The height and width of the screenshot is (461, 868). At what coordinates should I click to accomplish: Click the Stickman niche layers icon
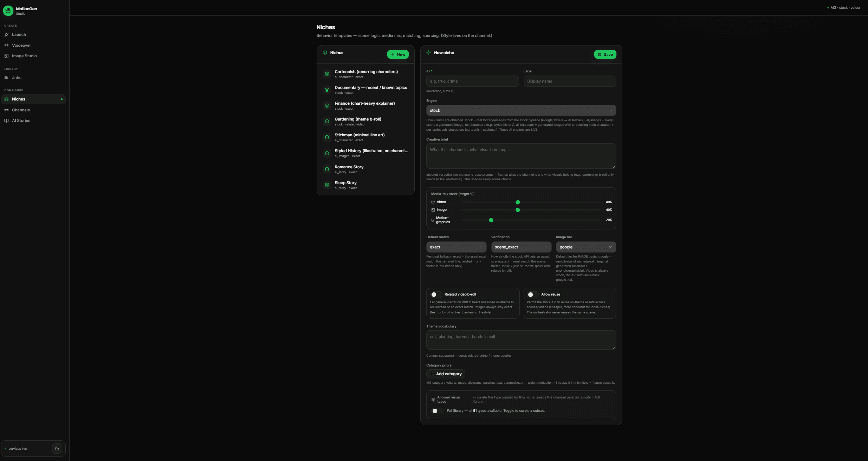tap(327, 137)
